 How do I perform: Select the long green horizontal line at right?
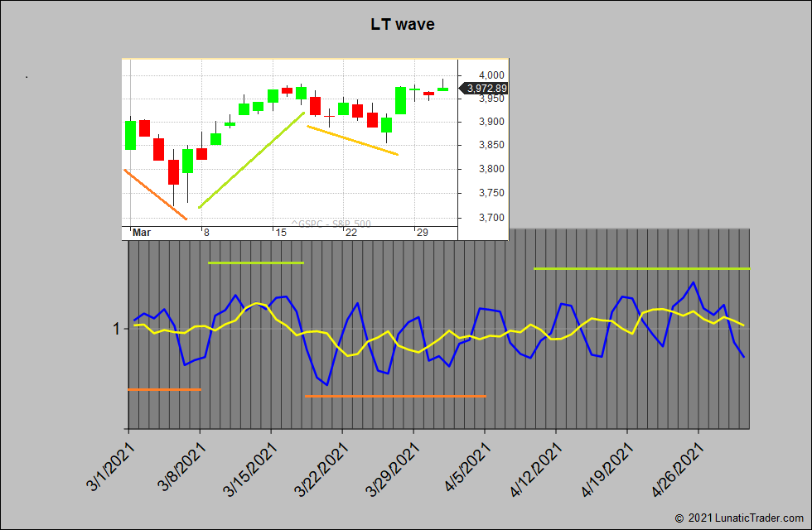[641, 268]
